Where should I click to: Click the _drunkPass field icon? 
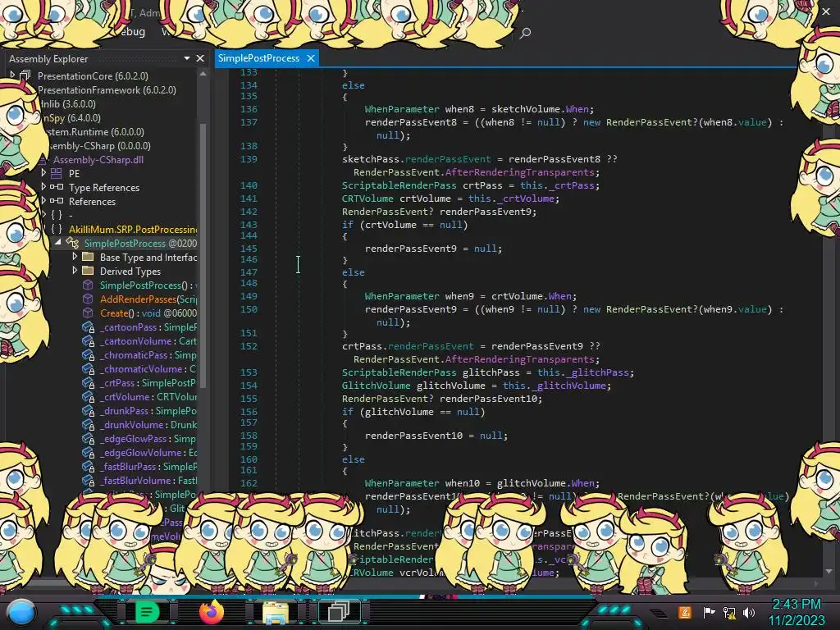[89, 411]
